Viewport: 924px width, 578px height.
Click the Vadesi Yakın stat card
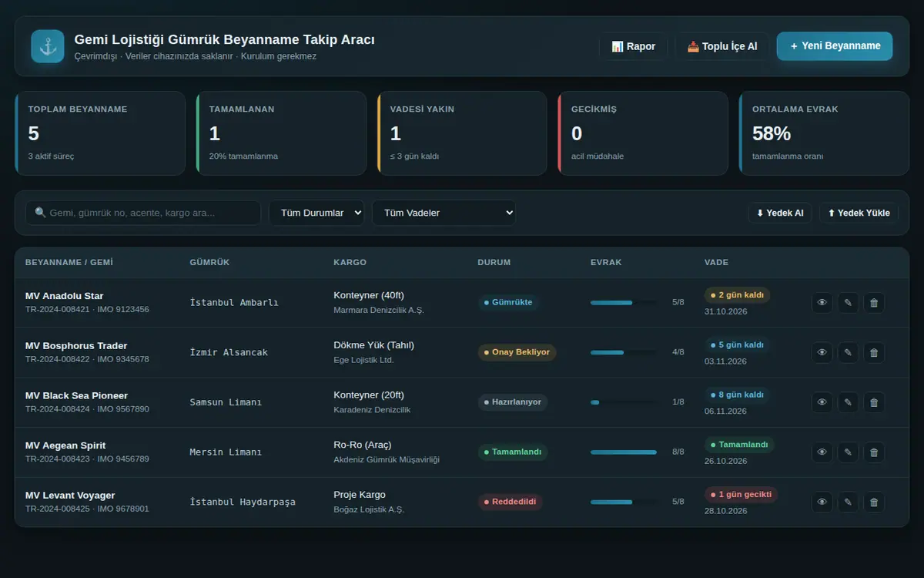tap(462, 133)
